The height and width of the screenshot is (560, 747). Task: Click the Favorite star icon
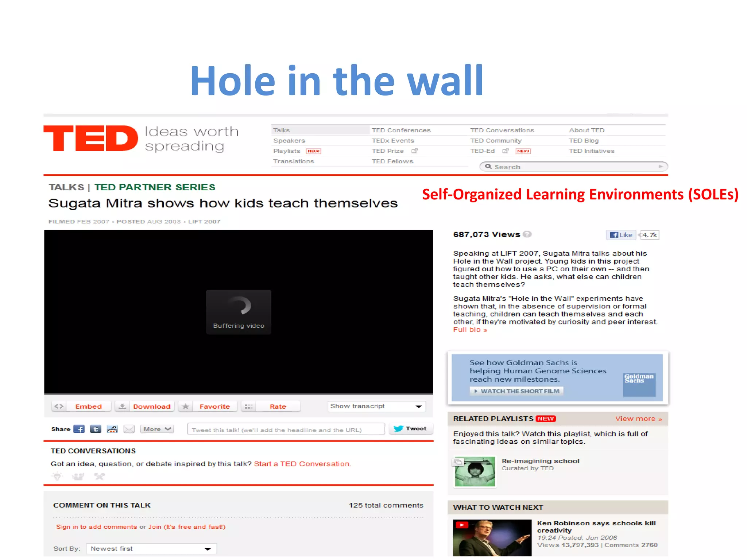point(186,406)
